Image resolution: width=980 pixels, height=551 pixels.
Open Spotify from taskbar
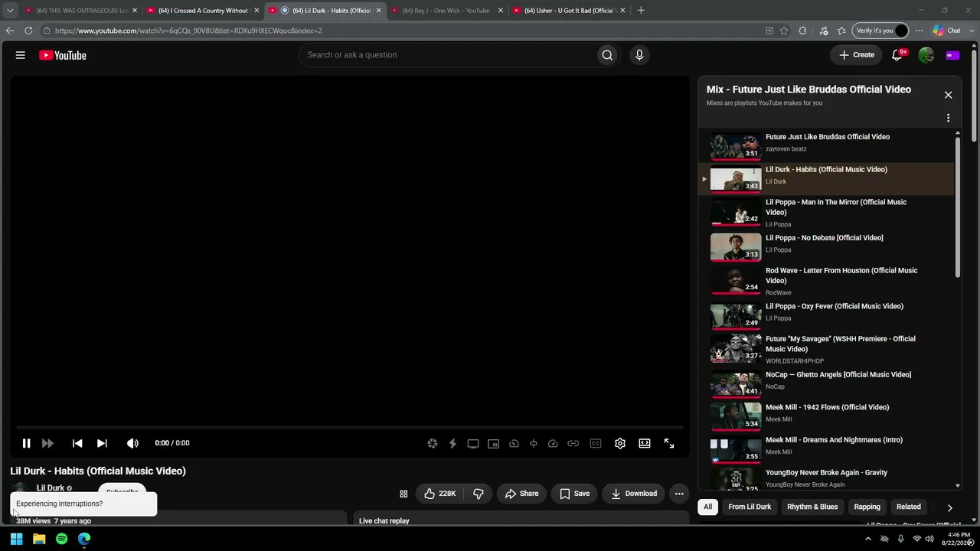point(61,539)
